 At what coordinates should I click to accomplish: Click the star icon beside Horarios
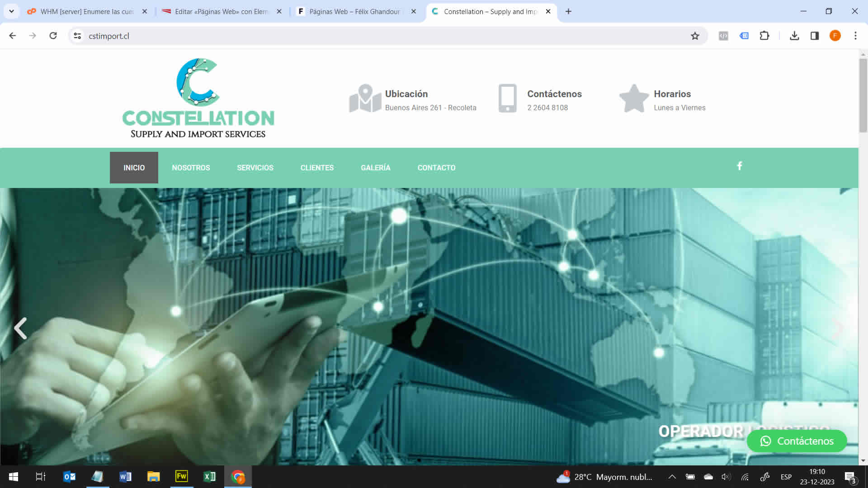tap(634, 99)
